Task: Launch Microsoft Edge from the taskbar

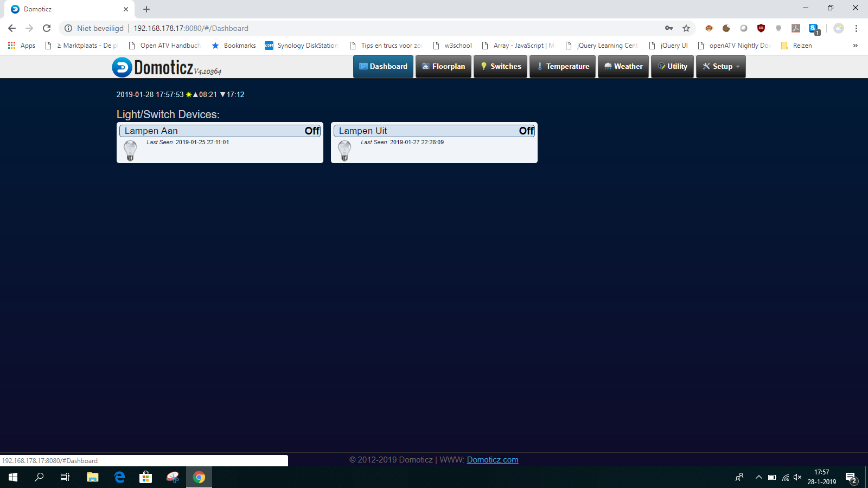Action: 119,477
